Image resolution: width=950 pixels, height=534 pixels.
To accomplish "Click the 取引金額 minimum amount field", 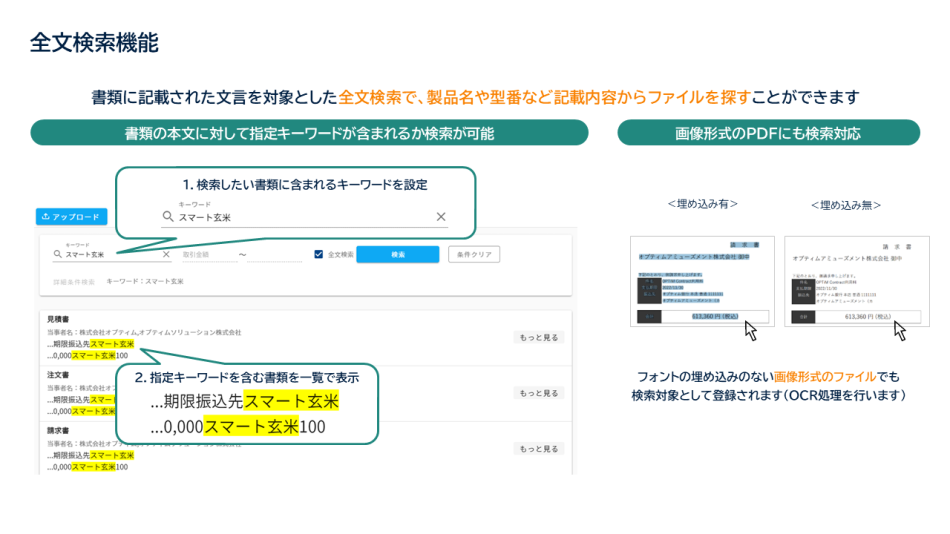I will [x=206, y=255].
